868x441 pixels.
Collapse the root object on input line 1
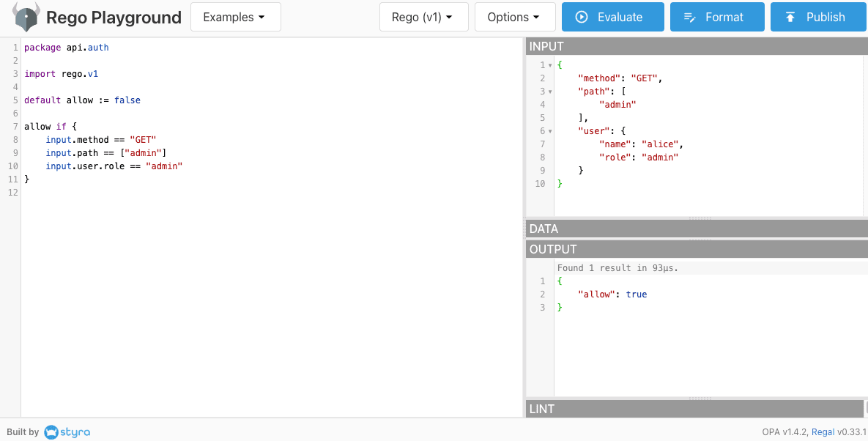[x=550, y=65]
